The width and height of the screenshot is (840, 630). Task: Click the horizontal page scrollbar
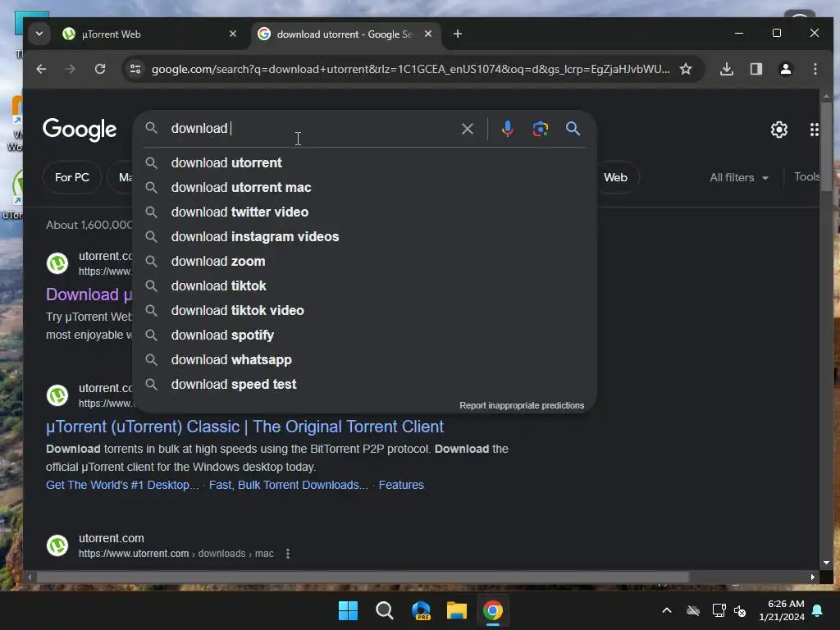(x=363, y=577)
